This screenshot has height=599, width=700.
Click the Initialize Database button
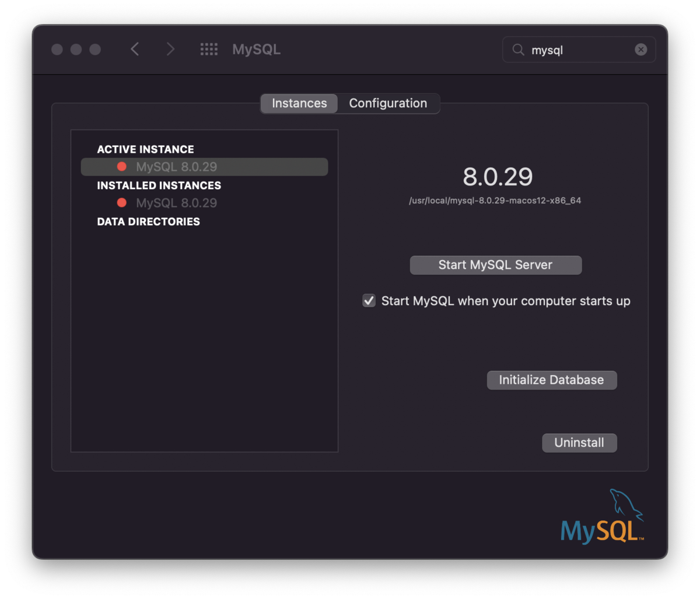click(551, 380)
